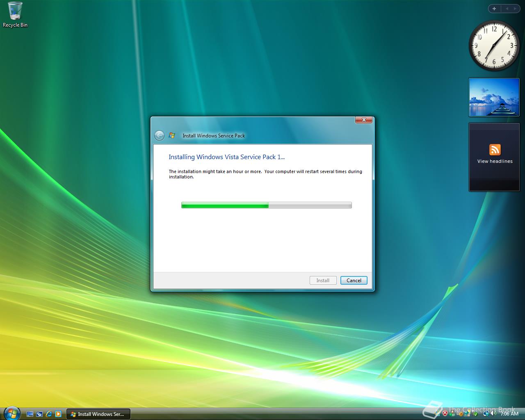Select the Install Windows Ser... taskbar button

tap(98, 414)
